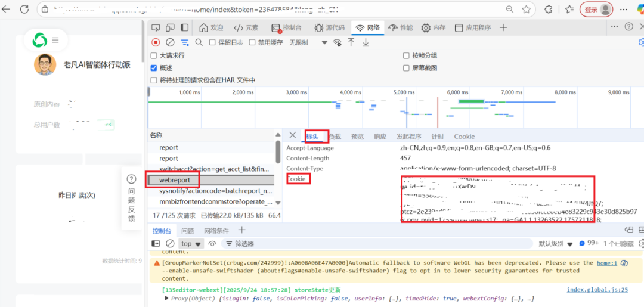The height and width of the screenshot is (307, 644).
Task: Click the 登录 profile button
Action: [x=596, y=10]
